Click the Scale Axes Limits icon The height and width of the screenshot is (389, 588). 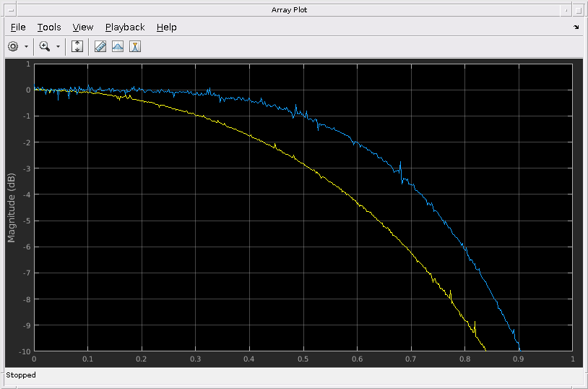point(77,46)
